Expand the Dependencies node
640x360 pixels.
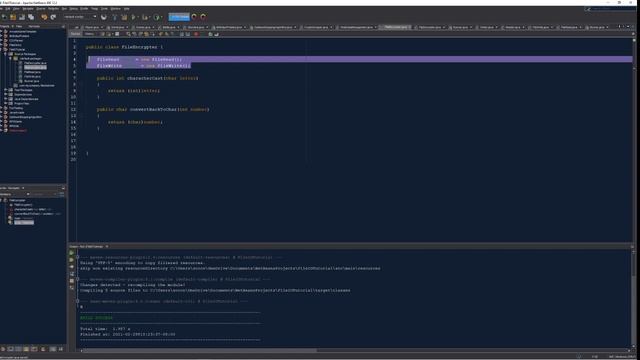click(x=6, y=94)
